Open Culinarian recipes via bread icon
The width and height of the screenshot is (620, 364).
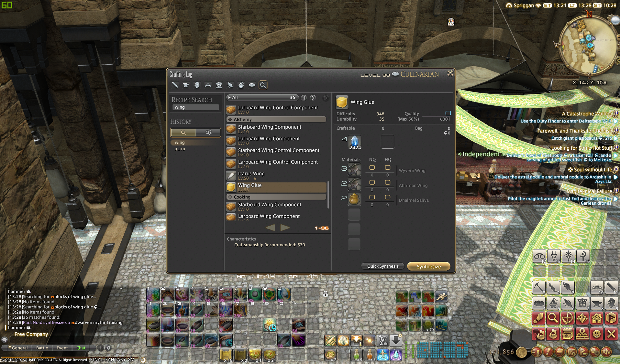pyautogui.click(x=252, y=85)
